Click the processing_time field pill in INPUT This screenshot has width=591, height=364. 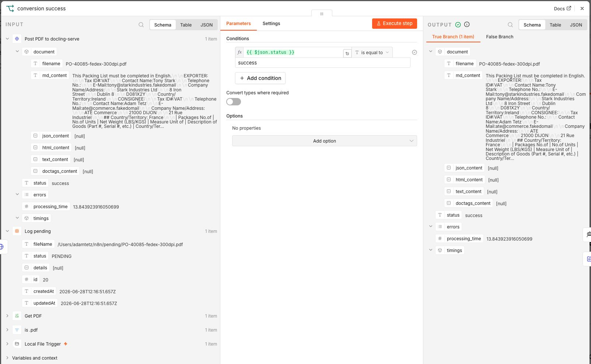coord(46,207)
